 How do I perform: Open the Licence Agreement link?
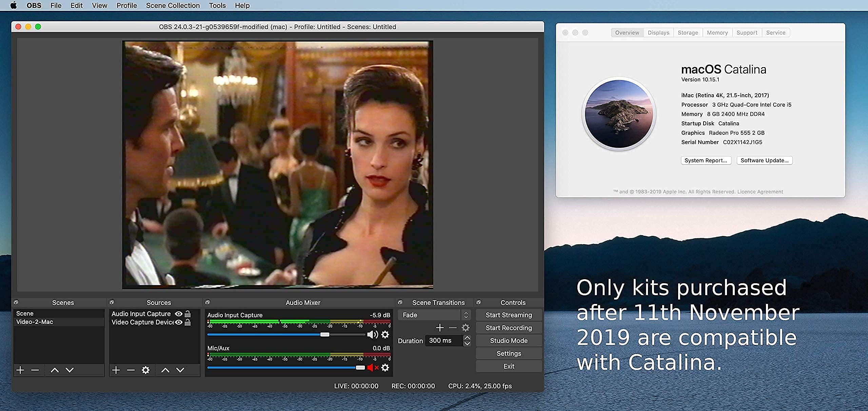760,192
